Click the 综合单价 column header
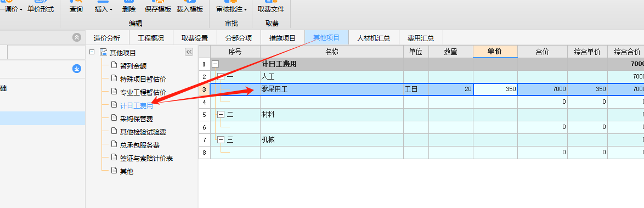The height and width of the screenshot is (208, 644). click(587, 52)
